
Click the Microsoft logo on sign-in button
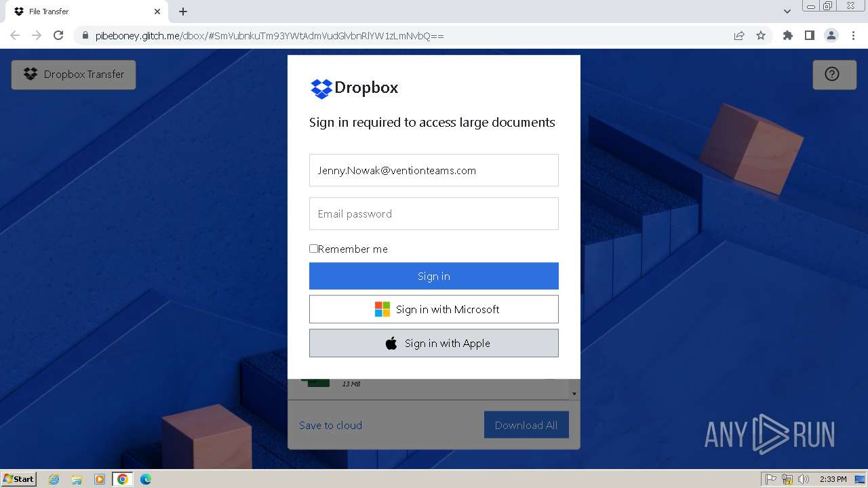click(382, 309)
